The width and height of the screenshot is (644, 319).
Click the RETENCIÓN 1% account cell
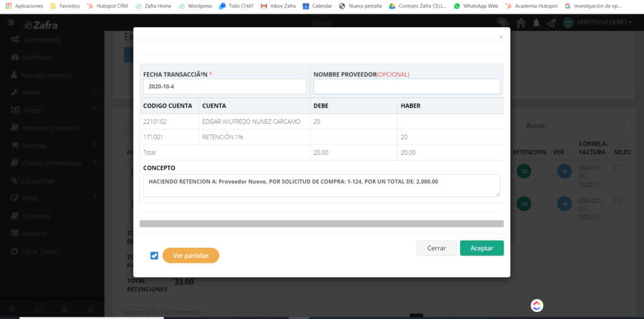click(255, 137)
